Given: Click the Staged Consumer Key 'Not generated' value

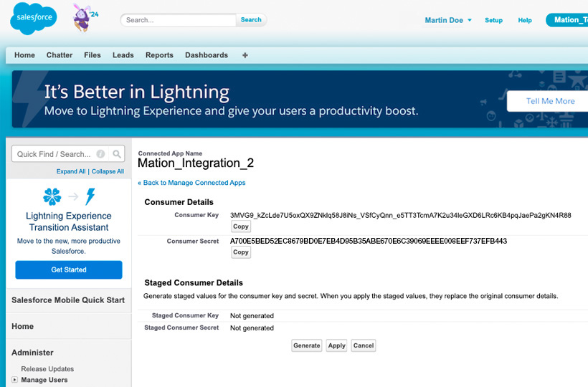Looking at the screenshot, I should pos(252,316).
